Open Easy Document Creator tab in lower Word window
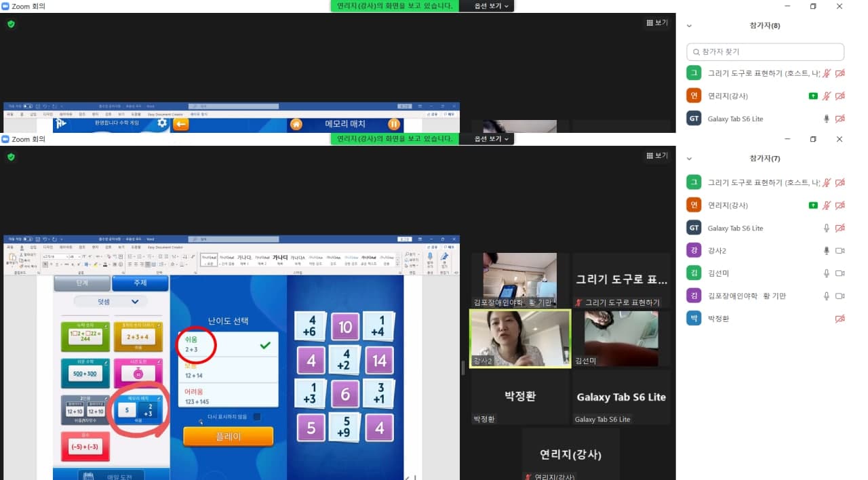The image size is (868, 480). click(x=165, y=247)
